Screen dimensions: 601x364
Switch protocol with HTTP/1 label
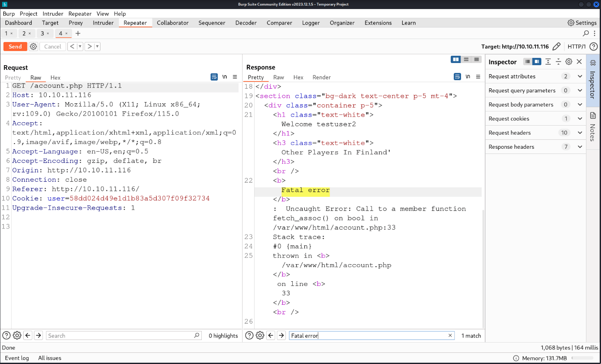pos(577,46)
